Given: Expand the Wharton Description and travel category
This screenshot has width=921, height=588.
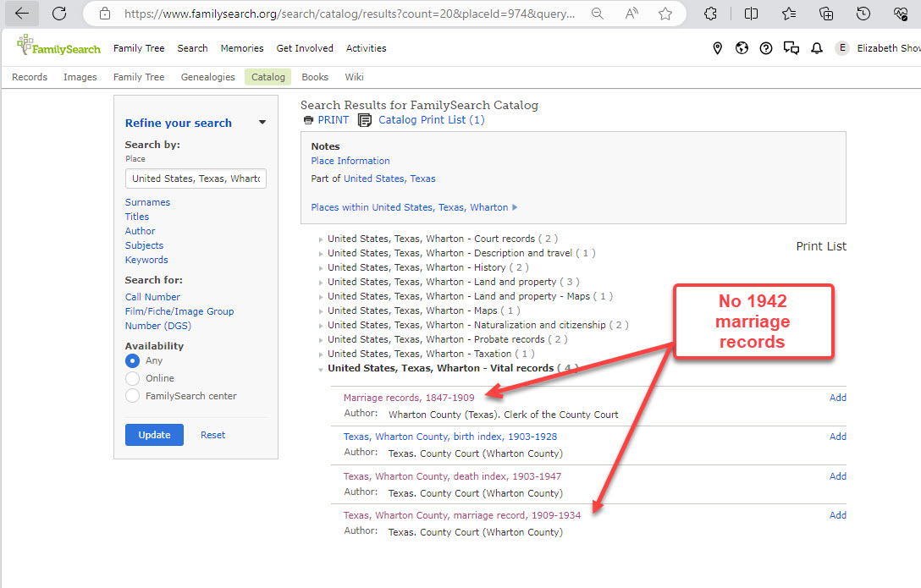Looking at the screenshot, I should 321,254.
